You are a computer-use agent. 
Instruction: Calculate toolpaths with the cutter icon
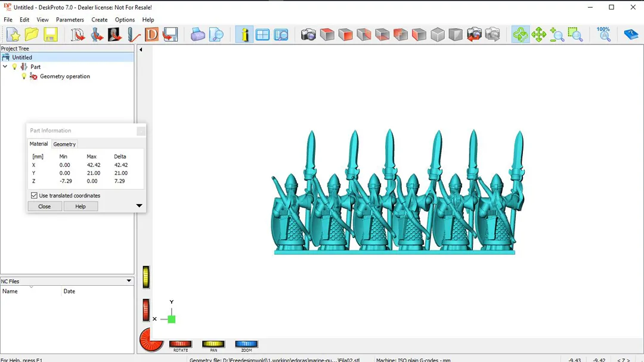[x=134, y=35]
